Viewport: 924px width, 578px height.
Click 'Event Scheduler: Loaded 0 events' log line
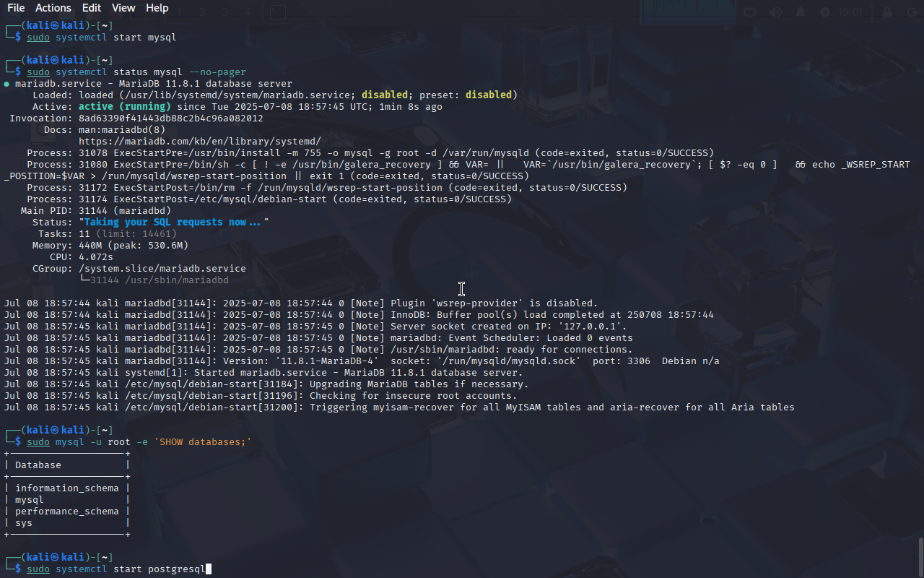[x=318, y=338]
